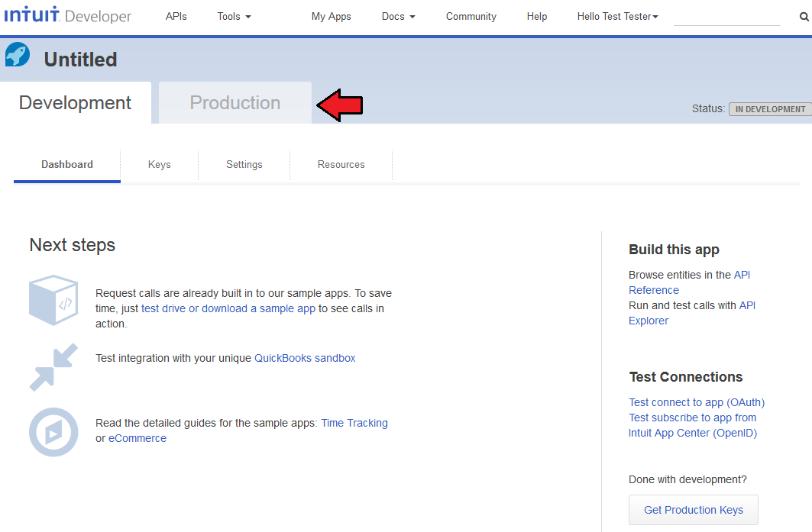Screen dimensions: 812x532
Task: Click the IN DEVELOPMENT status badge
Action: pos(770,109)
